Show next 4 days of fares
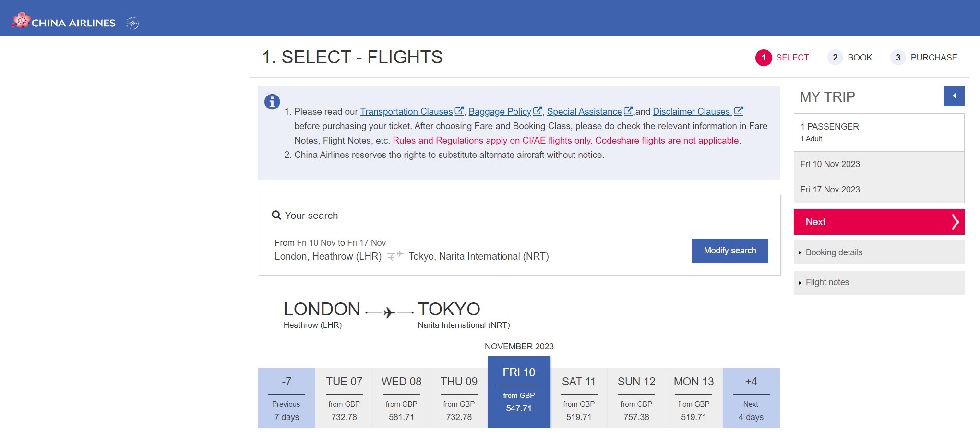 point(751,398)
